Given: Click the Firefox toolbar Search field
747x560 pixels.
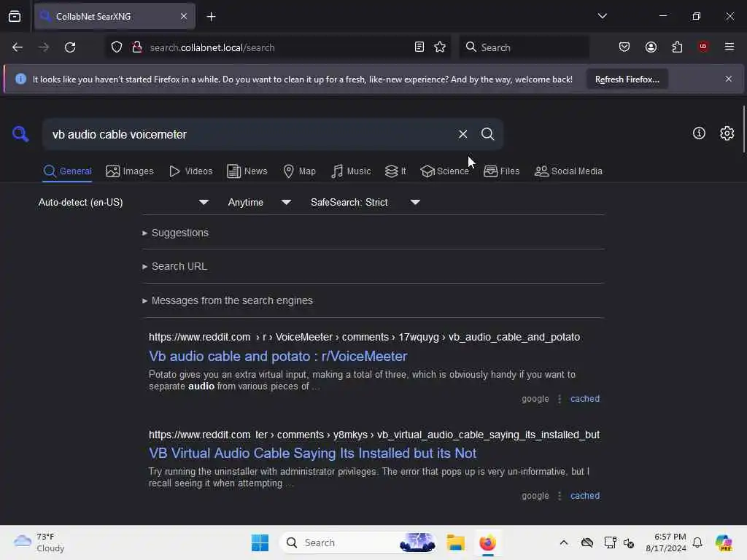Looking at the screenshot, I should 524,47.
